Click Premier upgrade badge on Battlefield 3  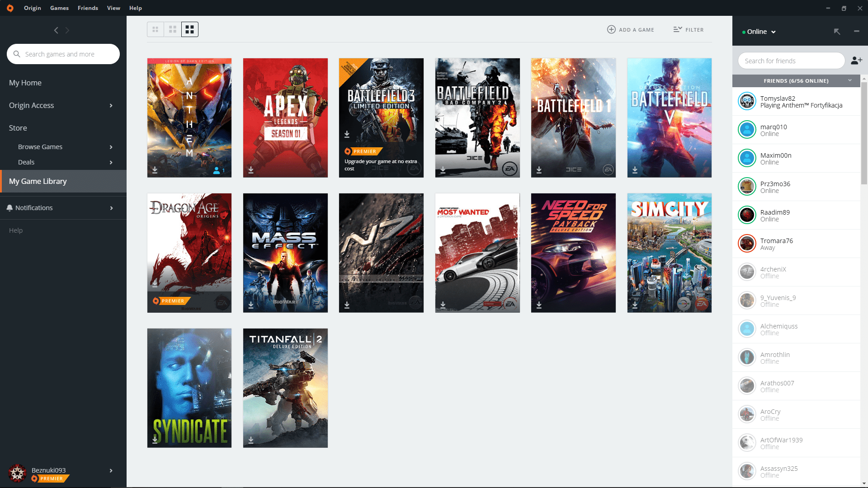(363, 151)
